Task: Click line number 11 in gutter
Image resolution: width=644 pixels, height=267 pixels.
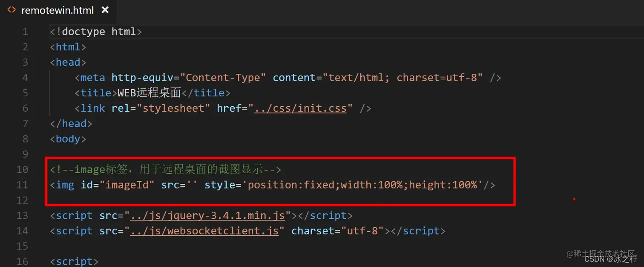Action: tap(22, 185)
